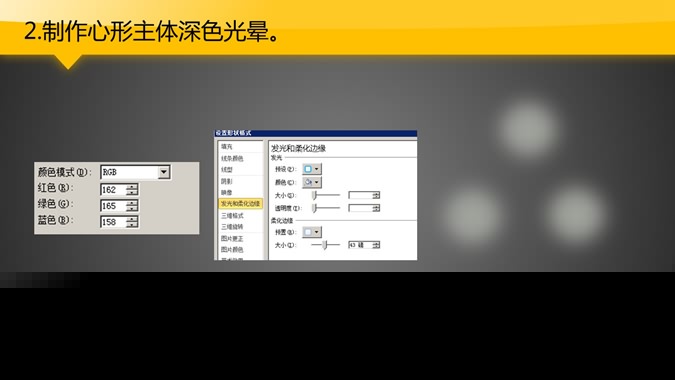The image size is (675, 380).
Task: Open the soft edges 预置 preset dropdown
Action: coord(312,232)
